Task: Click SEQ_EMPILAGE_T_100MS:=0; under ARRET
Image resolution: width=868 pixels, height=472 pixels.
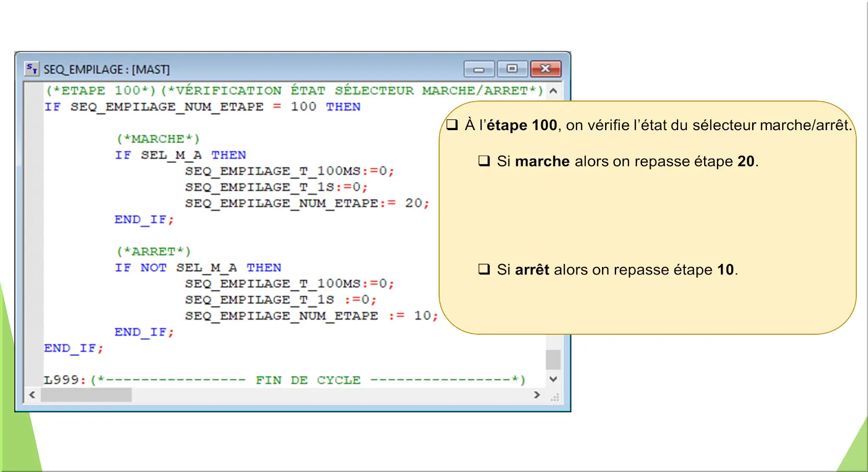Action: pyautogui.click(x=290, y=284)
